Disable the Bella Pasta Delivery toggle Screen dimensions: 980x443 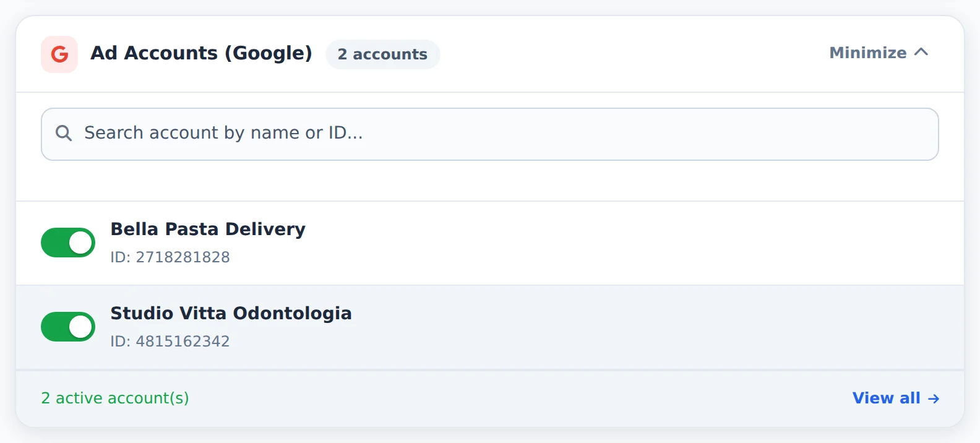[x=68, y=243]
